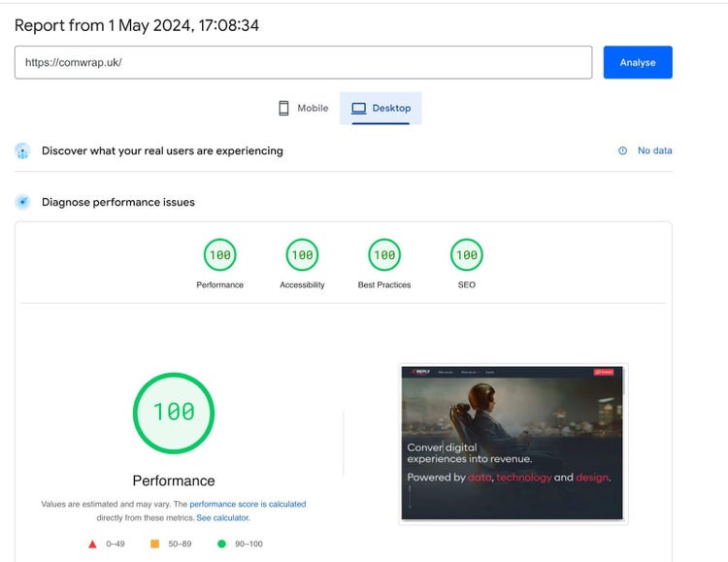Switch to the Mobile tab
The height and width of the screenshot is (562, 728).
(x=303, y=108)
